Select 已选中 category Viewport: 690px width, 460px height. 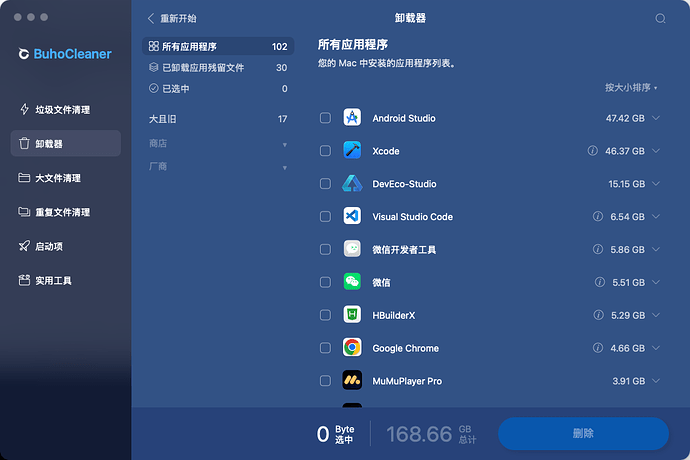pyautogui.click(x=218, y=88)
